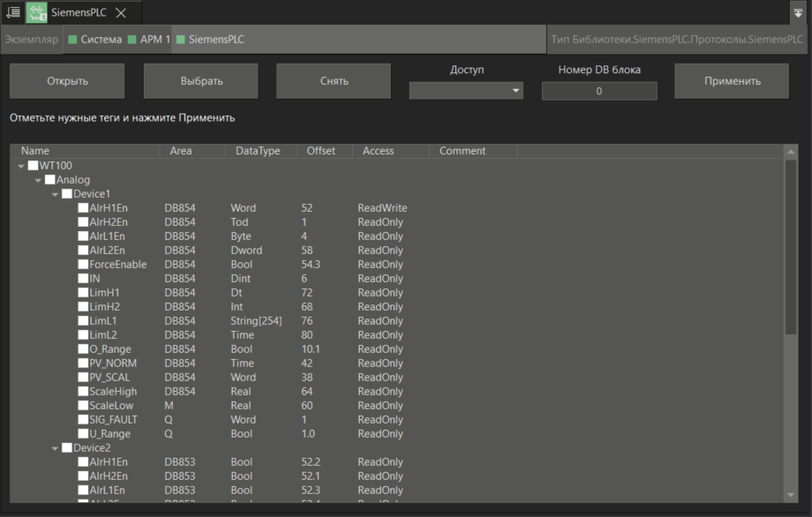Open the Доступ dropdown
The width and height of the screenshot is (812, 517).
tap(466, 91)
